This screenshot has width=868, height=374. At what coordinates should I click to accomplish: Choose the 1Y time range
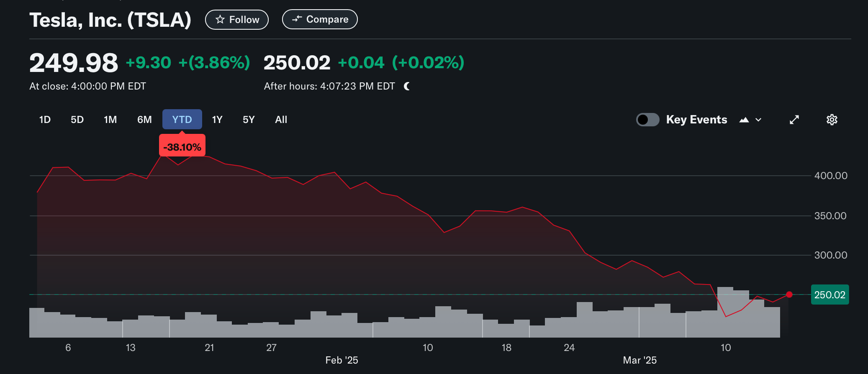[217, 120]
